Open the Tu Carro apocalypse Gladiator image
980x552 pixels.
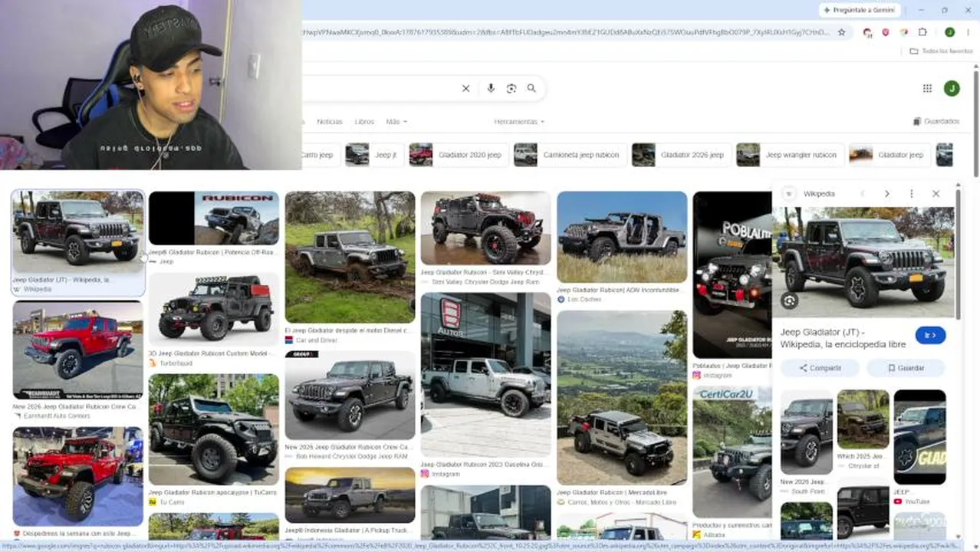[214, 429]
